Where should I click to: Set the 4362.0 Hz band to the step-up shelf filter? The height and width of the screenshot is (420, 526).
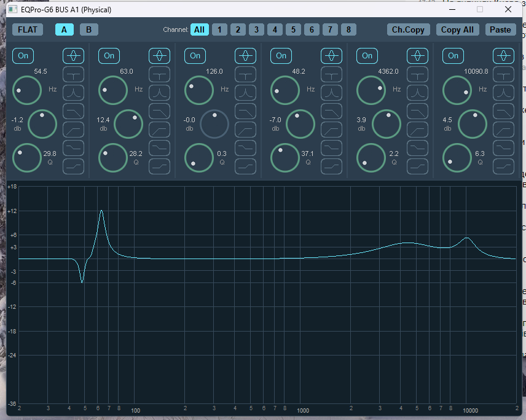click(x=417, y=166)
